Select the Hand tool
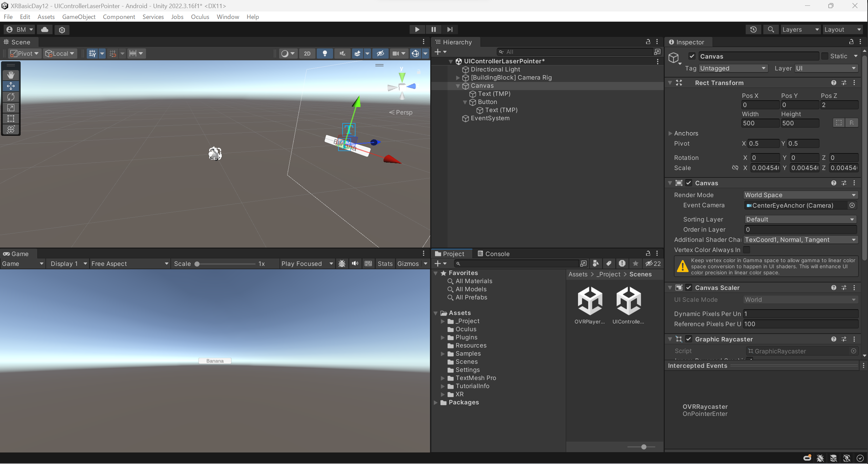 (x=11, y=75)
